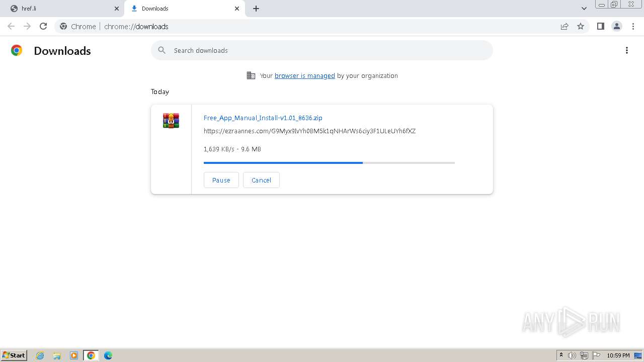The height and width of the screenshot is (362, 644).
Task: Click the ezraannes.com download source URL
Action: (x=309, y=131)
